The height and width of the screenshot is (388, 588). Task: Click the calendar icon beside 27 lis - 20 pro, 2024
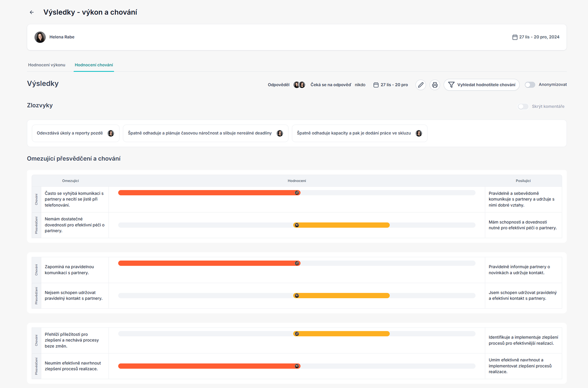pos(515,37)
